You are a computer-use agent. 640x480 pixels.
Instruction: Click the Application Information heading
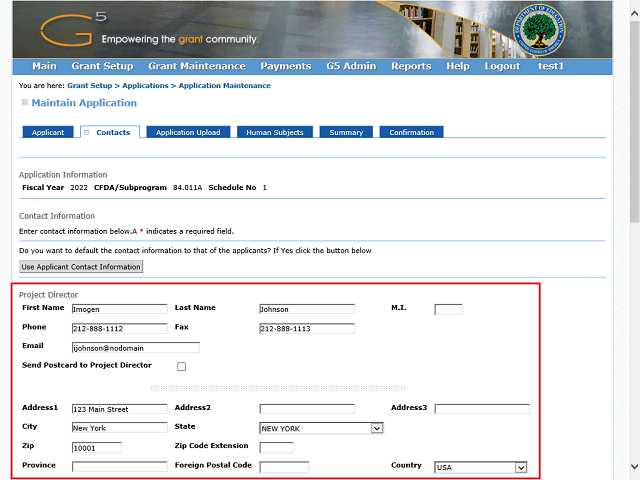(63, 175)
